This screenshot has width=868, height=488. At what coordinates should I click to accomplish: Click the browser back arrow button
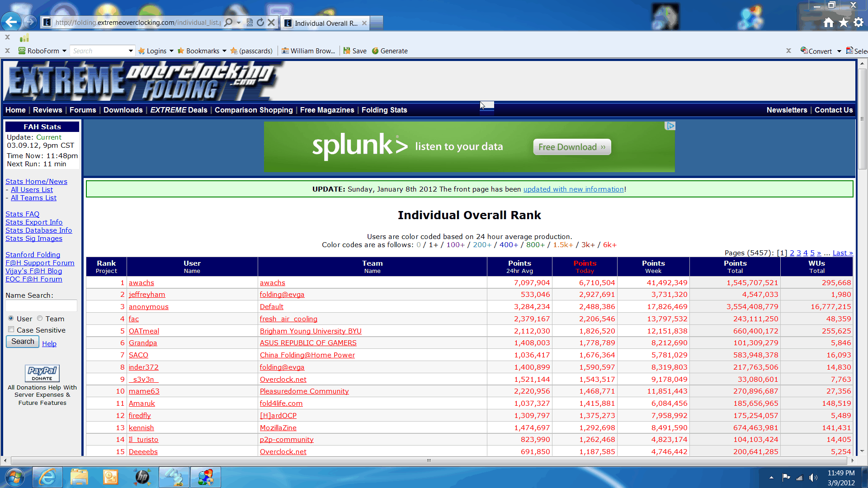click(11, 22)
